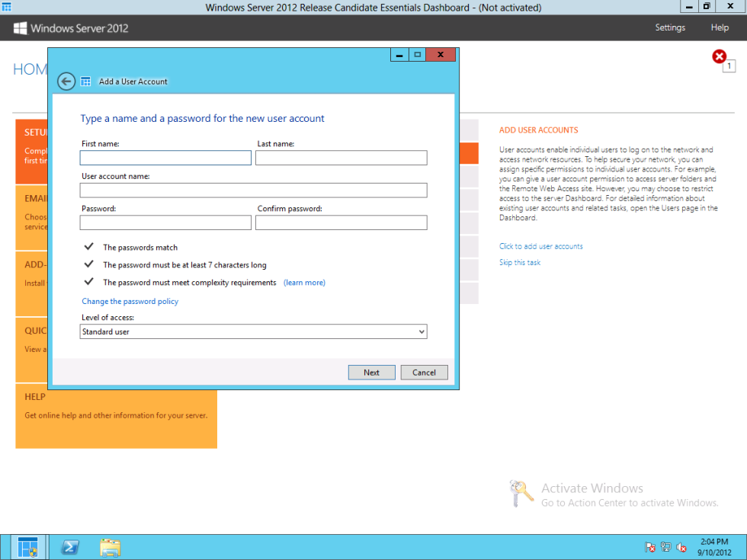
Task: Click the Dashboard grid icon beside Add a User Account
Action: (x=85, y=81)
